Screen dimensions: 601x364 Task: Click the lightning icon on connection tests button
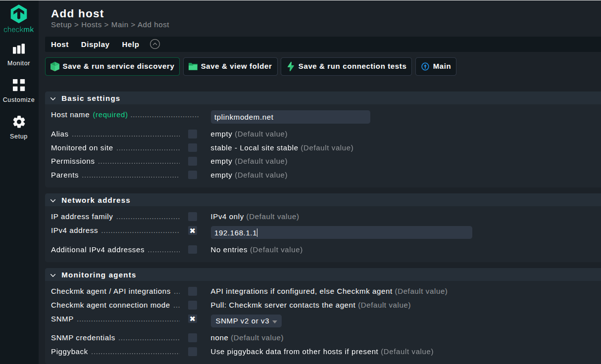point(291,66)
